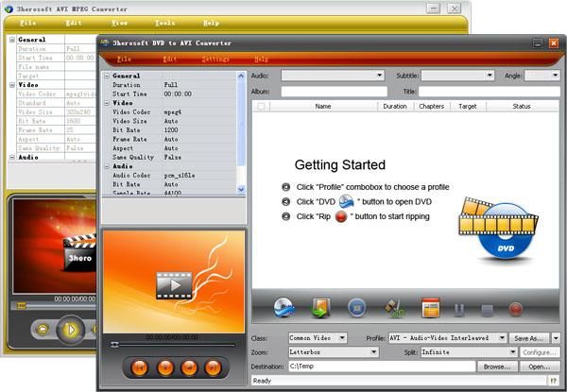
Task: Collapse Audio section in AVI MPEG Converter window
Action: pyautogui.click(x=12, y=157)
